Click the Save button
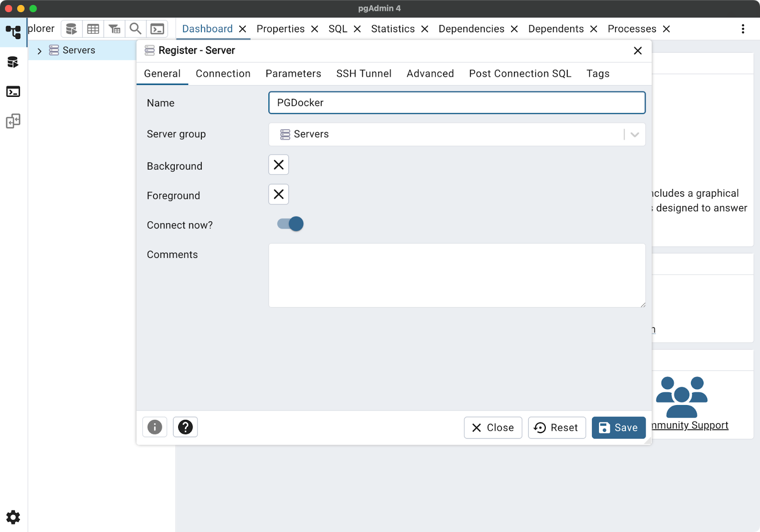 click(x=618, y=427)
